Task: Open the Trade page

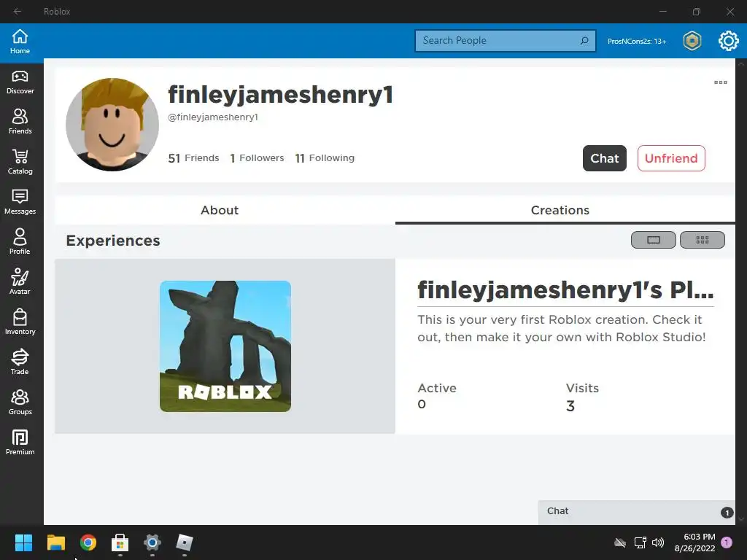Action: pyautogui.click(x=20, y=362)
